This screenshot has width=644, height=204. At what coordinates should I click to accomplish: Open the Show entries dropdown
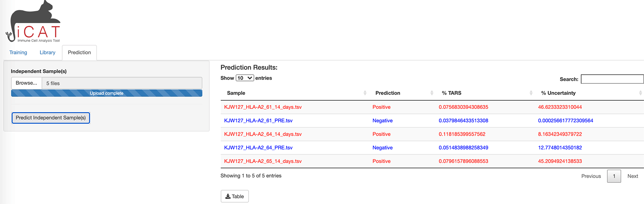[x=245, y=78]
